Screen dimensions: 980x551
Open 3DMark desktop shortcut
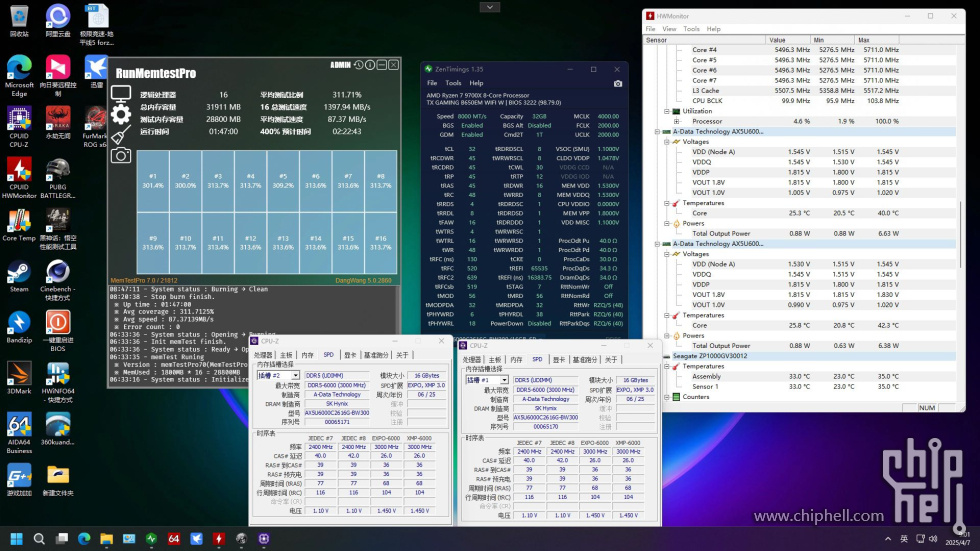(19, 379)
